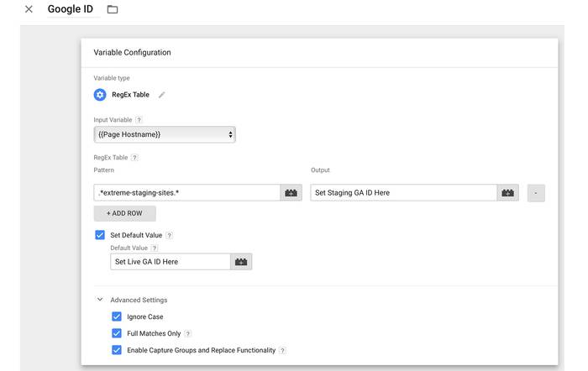Screen dimensions: 588x371
Task: Close the Google ID variable editor
Action: 29,9
